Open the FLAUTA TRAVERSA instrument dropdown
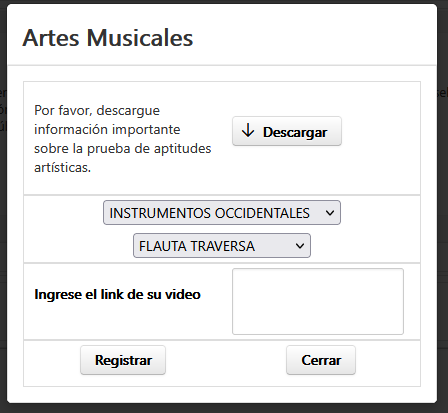Screen dimensions: 448x413 pos(222,246)
